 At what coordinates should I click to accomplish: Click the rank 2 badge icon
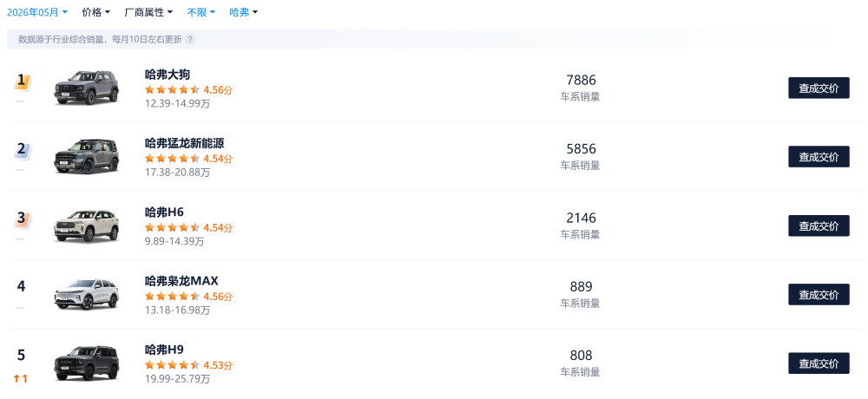click(x=23, y=150)
